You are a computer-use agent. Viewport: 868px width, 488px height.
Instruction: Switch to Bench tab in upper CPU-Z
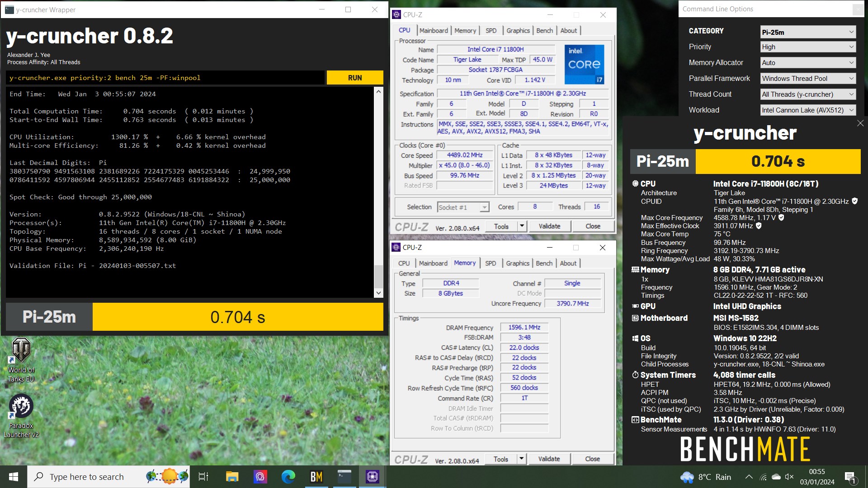coord(545,30)
